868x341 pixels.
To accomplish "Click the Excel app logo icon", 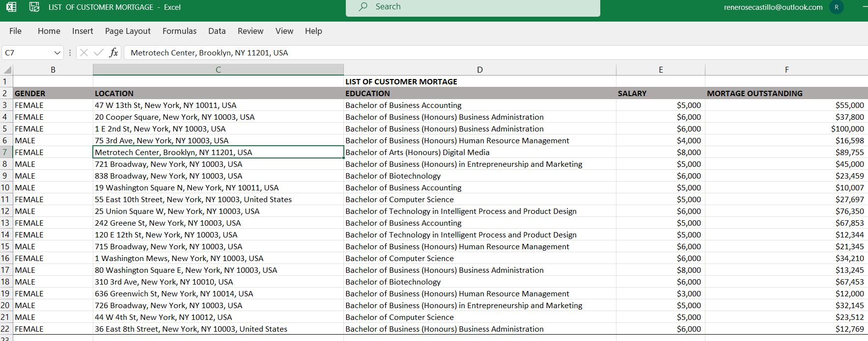I will point(11,7).
